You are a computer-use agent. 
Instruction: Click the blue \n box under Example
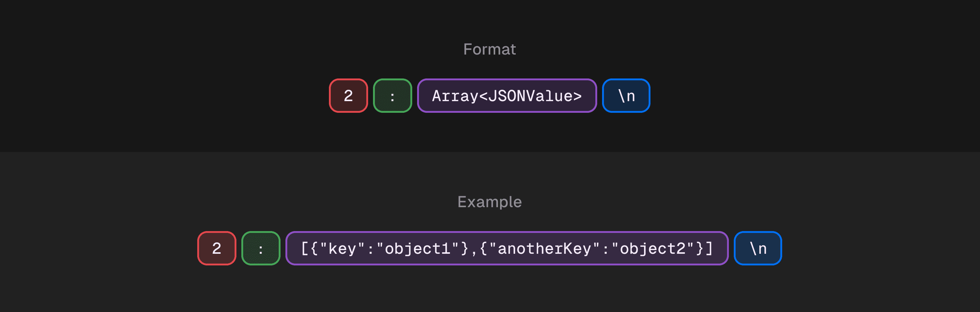[x=757, y=248]
